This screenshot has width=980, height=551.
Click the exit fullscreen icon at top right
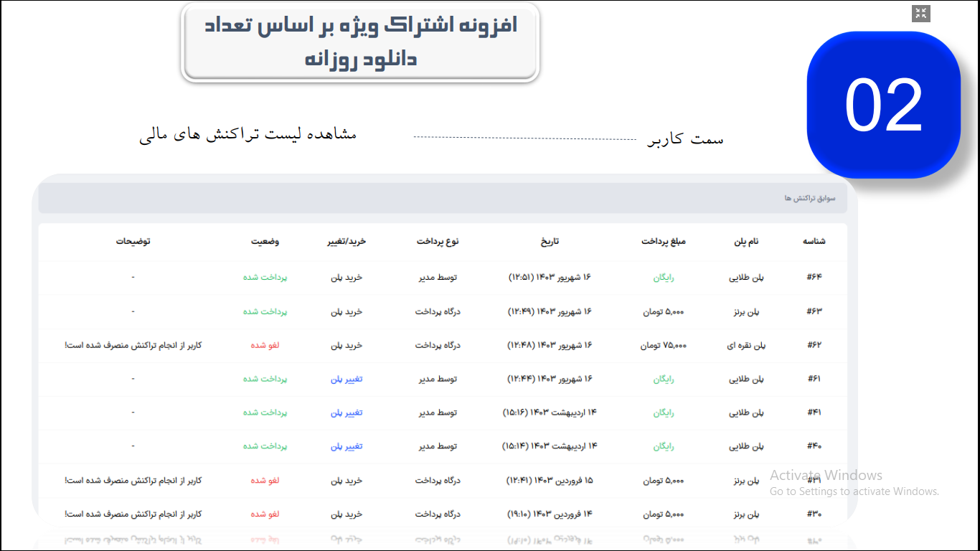point(921,14)
